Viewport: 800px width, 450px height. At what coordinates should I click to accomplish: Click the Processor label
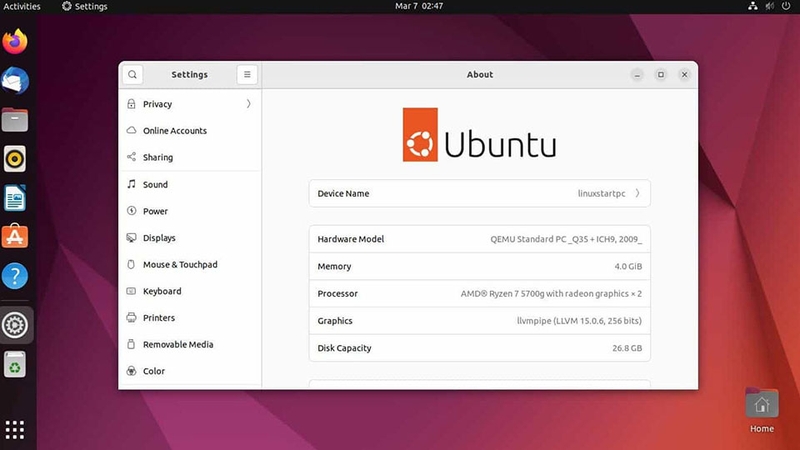(337, 293)
